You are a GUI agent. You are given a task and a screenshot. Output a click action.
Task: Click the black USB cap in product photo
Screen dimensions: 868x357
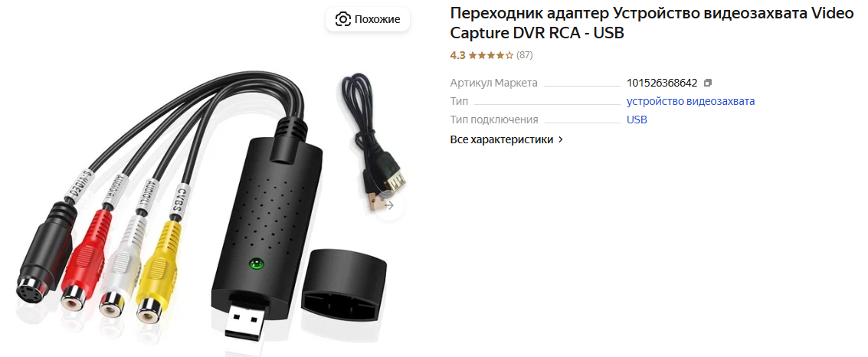346,287
